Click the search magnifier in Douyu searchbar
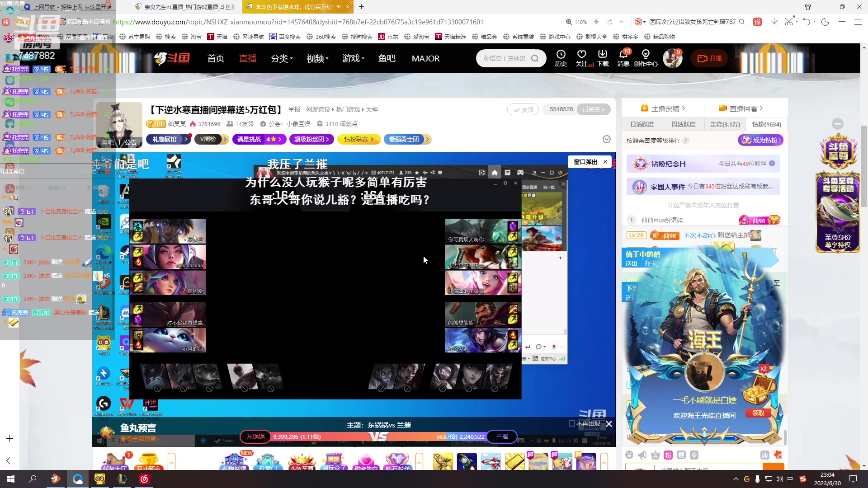Image resolution: width=868 pixels, height=488 pixels. pos(535,58)
